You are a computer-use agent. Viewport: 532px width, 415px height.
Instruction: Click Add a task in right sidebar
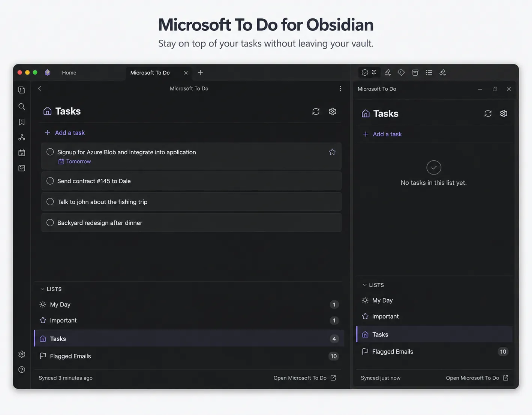pyautogui.click(x=382, y=134)
